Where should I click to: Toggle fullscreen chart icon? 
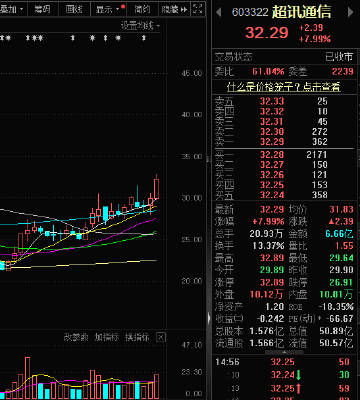198,9
